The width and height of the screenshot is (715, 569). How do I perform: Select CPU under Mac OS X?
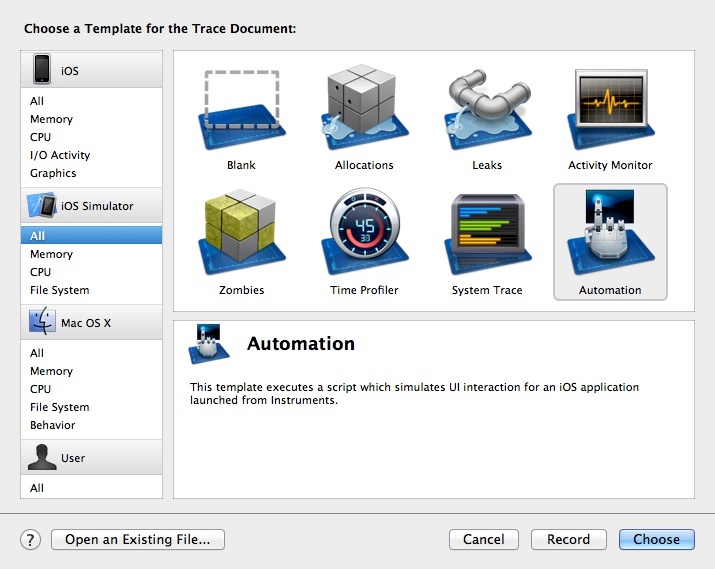pyautogui.click(x=41, y=389)
